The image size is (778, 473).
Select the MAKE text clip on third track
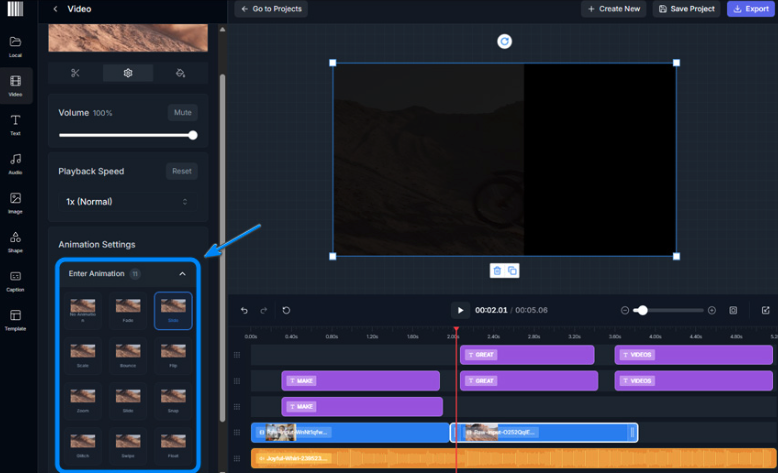[x=362, y=406]
